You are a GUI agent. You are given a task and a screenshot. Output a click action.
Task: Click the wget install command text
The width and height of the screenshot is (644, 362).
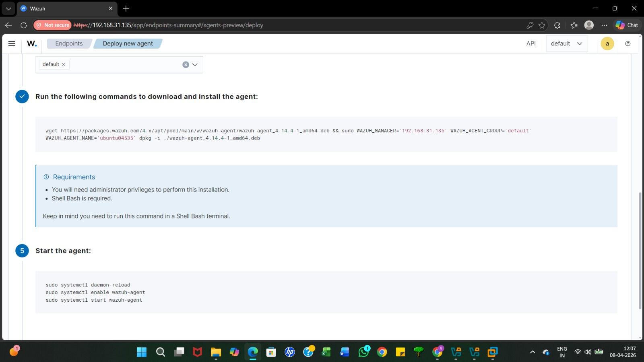tap(288, 134)
